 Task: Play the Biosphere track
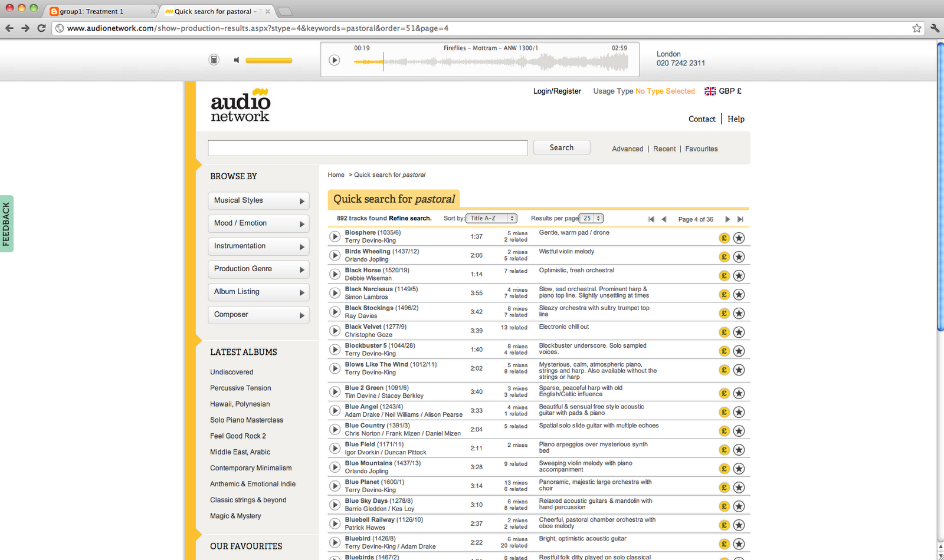coord(335,236)
